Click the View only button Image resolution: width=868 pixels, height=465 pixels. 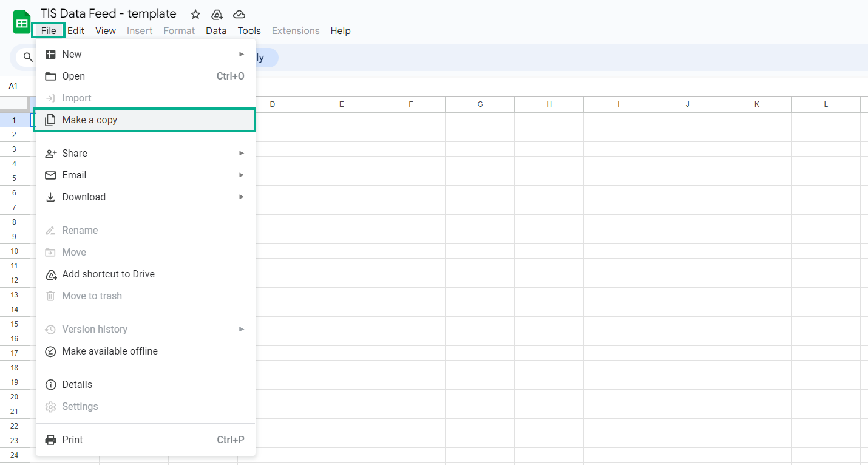(x=260, y=57)
